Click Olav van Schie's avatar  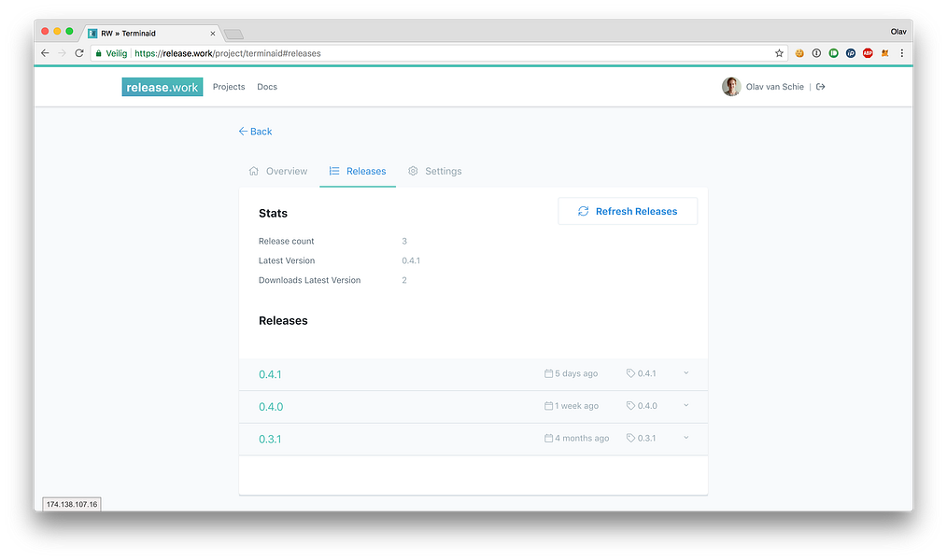point(731,86)
